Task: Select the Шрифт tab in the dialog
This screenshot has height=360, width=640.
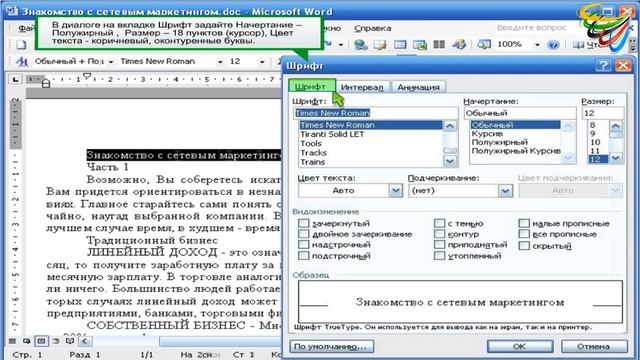Action: pos(311,87)
